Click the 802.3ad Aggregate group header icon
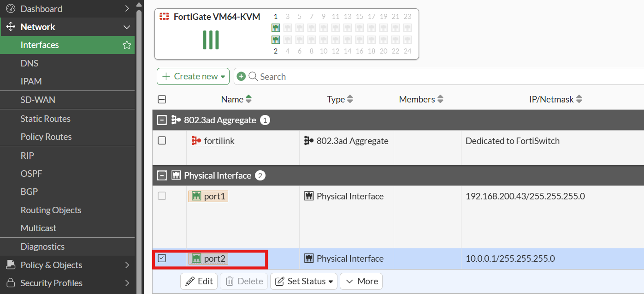This screenshot has height=294, width=644. (x=176, y=120)
